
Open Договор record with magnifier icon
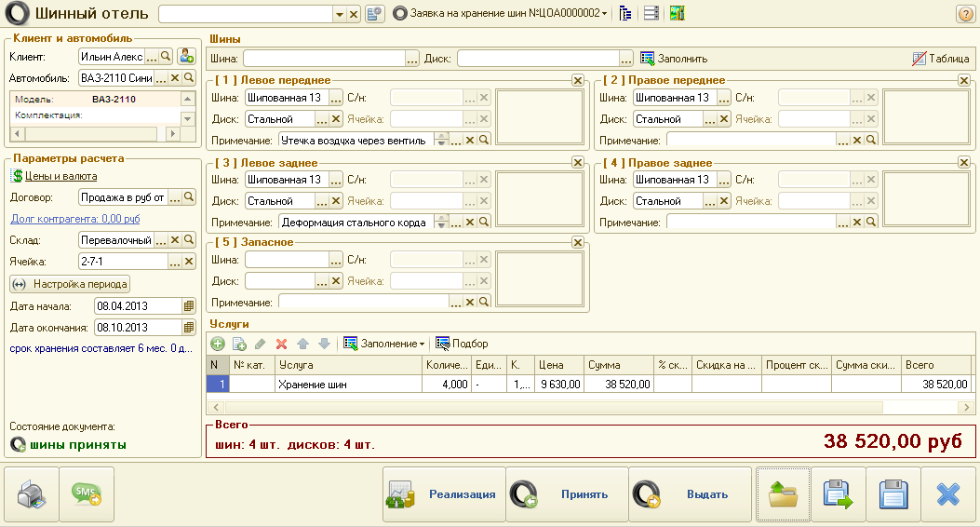(189, 197)
